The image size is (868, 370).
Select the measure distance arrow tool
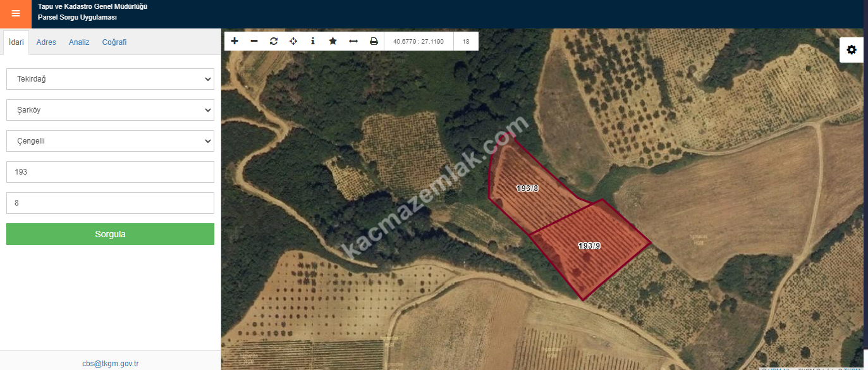pos(353,41)
